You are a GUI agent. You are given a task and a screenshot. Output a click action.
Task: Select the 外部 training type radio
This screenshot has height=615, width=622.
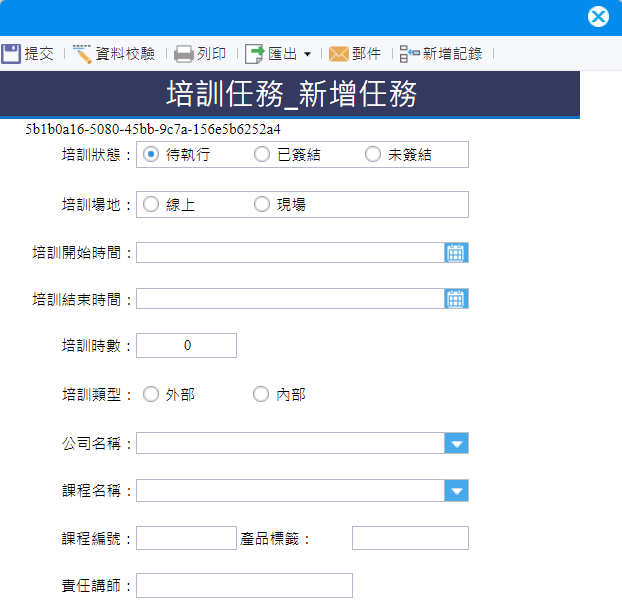click(x=151, y=394)
